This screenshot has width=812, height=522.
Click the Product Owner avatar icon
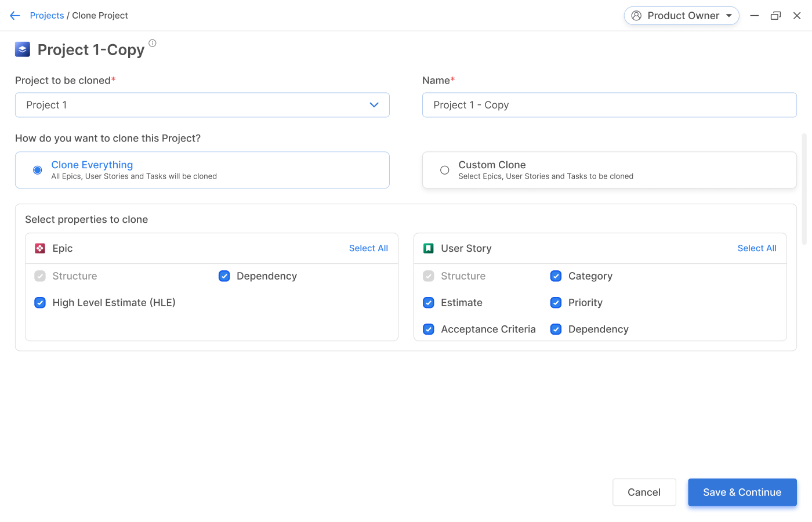tap(636, 16)
